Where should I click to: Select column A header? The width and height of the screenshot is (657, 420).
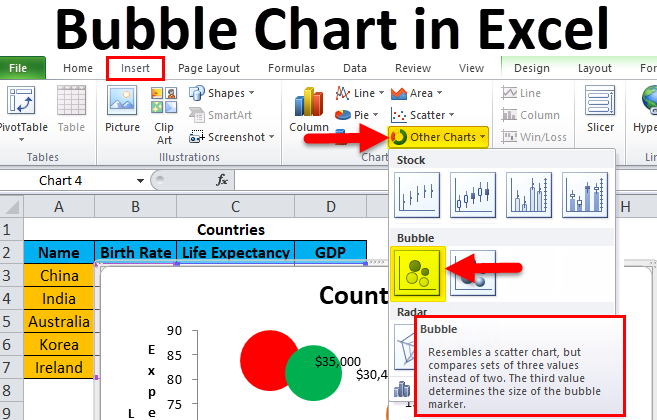[x=59, y=207]
